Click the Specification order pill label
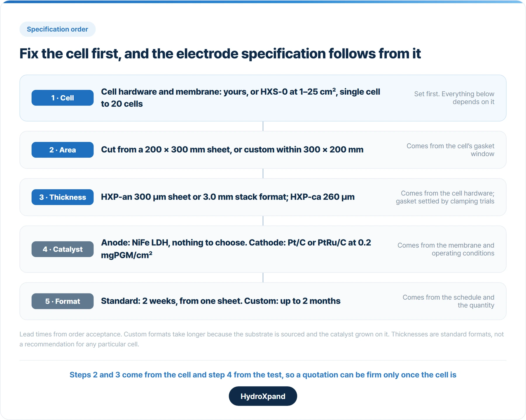 pyautogui.click(x=57, y=29)
